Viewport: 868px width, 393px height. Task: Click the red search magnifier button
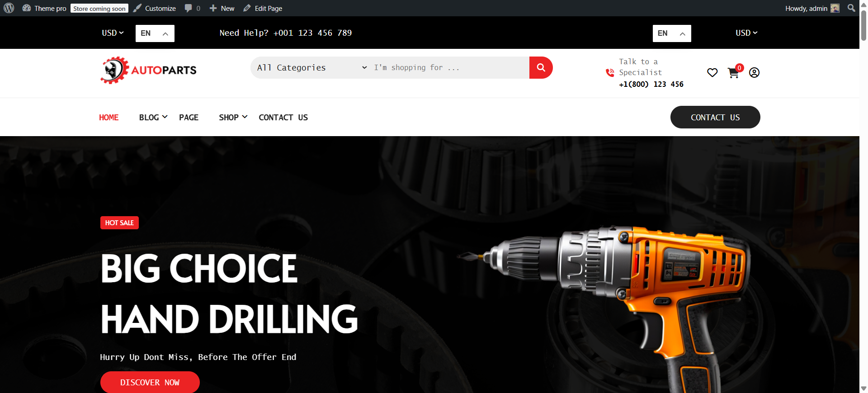[541, 67]
